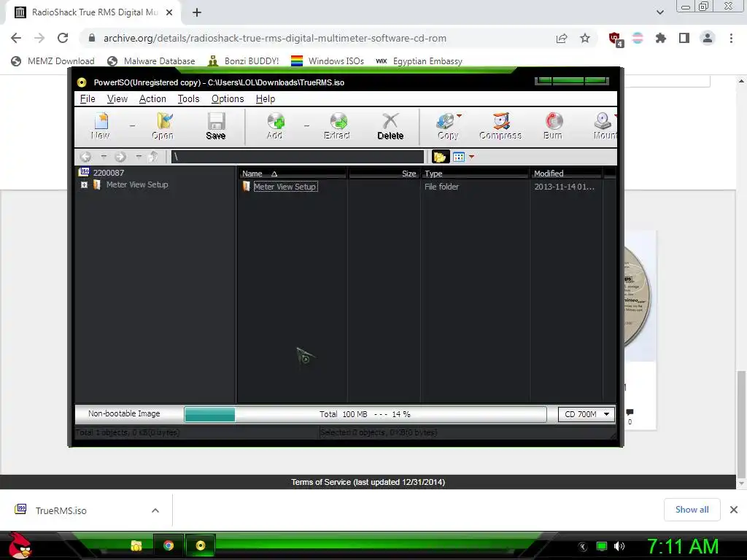The width and height of the screenshot is (747, 560).
Task: Expand the Meter View Setup tree node
Action: (85, 184)
